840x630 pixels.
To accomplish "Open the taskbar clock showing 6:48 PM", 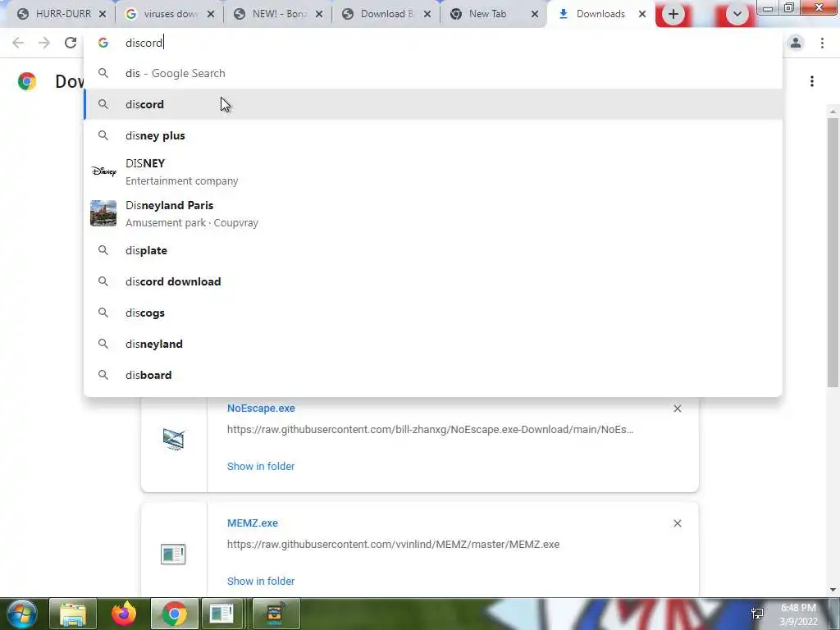I will click(798, 615).
